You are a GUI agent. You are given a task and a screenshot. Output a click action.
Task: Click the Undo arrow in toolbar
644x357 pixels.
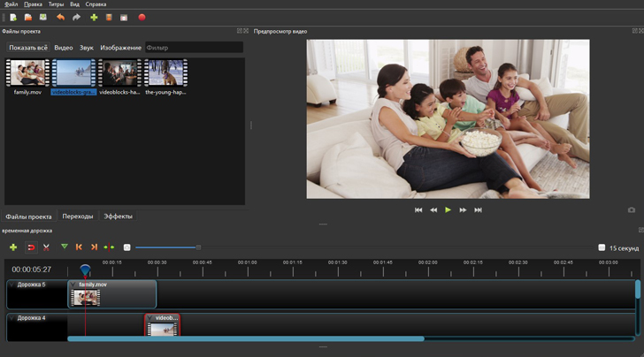coord(60,17)
